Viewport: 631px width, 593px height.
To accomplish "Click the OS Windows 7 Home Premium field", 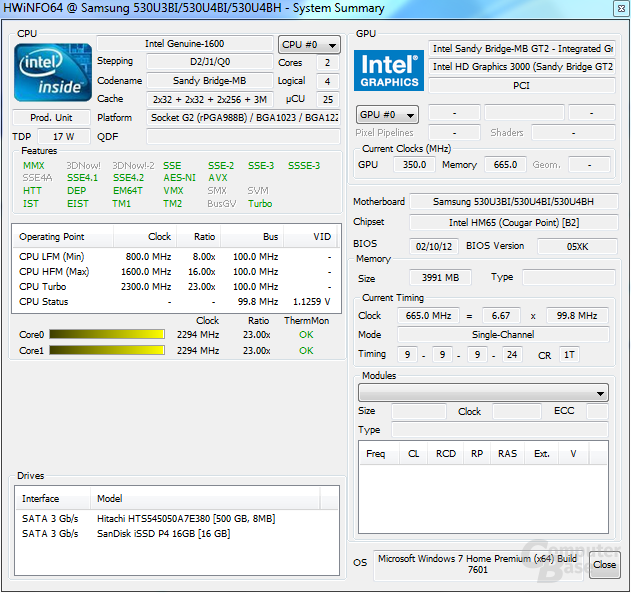I will pos(478,564).
